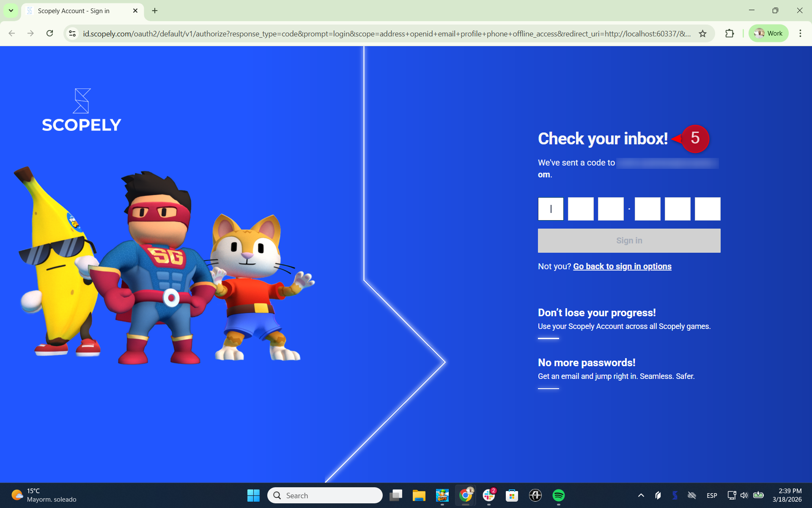Select the Scopely Account - Sign in tab
This screenshot has width=812, height=508.
click(x=74, y=11)
